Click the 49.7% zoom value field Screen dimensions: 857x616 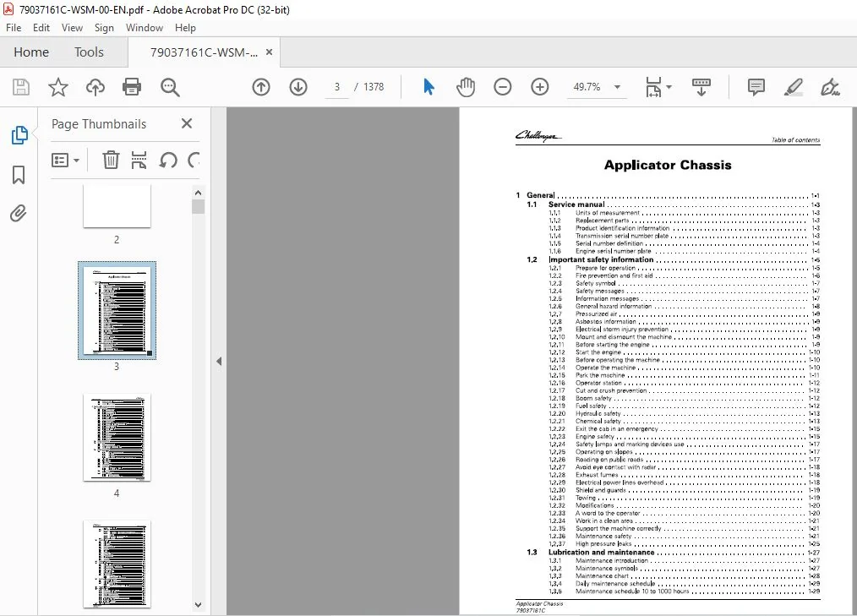(587, 87)
